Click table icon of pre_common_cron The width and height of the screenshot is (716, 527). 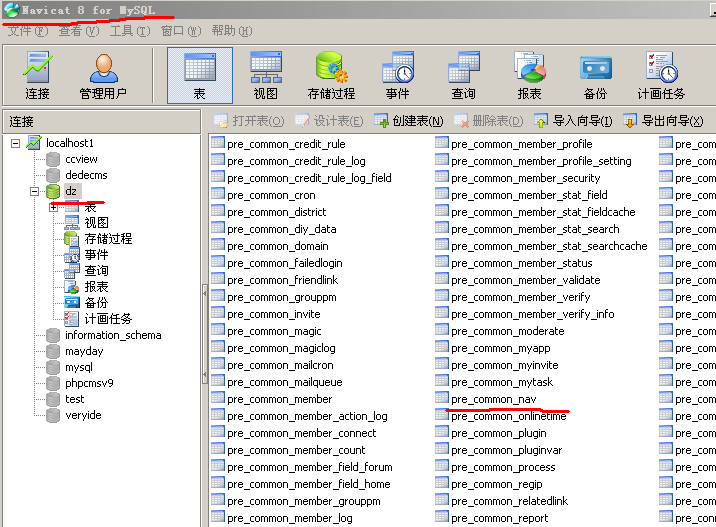pyautogui.click(x=218, y=194)
